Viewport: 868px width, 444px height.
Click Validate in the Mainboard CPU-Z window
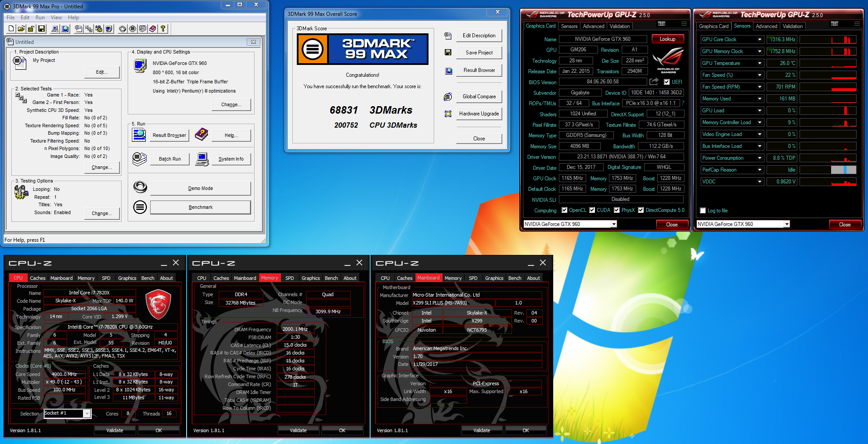[482, 430]
